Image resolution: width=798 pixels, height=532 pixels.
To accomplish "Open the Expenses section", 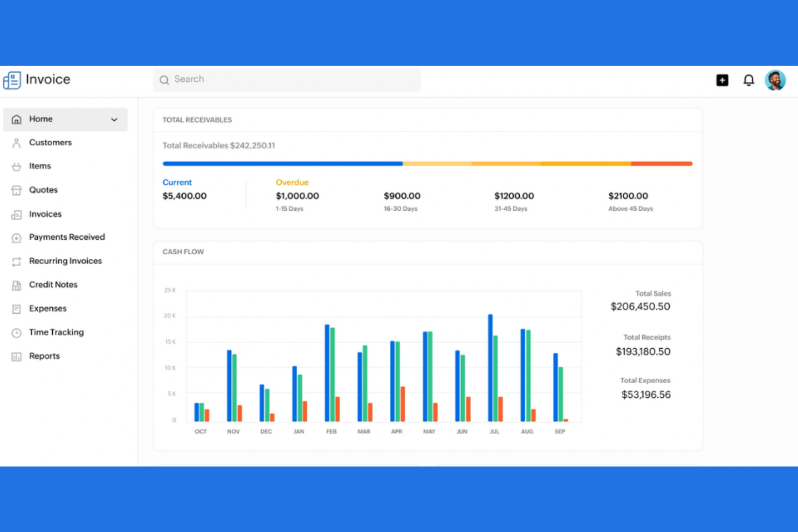I will pyautogui.click(x=47, y=308).
